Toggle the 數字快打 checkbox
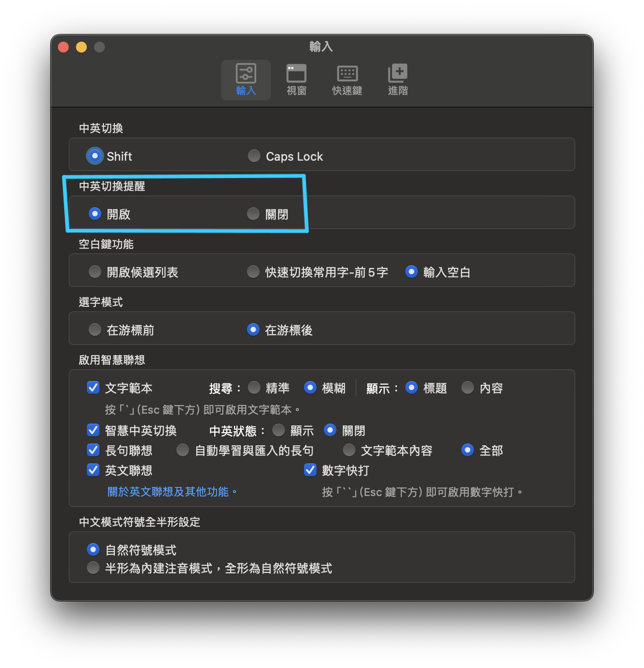 pos(310,470)
